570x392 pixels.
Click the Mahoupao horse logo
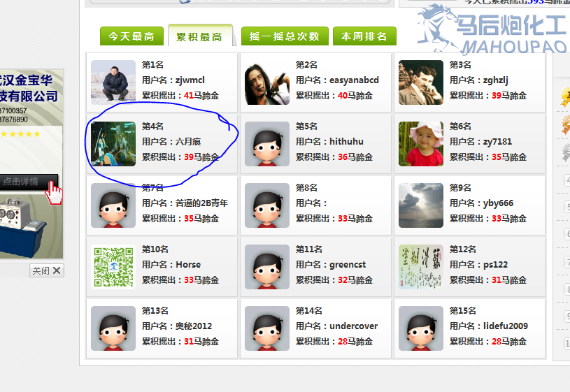point(492,30)
